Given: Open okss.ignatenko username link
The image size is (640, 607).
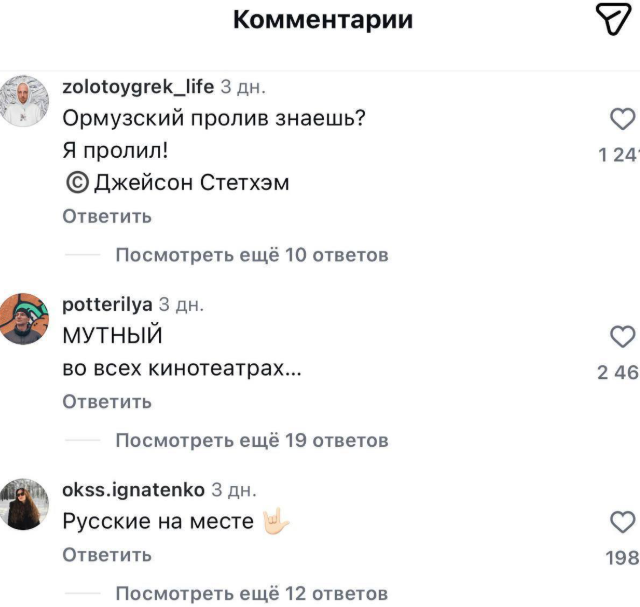Looking at the screenshot, I should (133, 490).
